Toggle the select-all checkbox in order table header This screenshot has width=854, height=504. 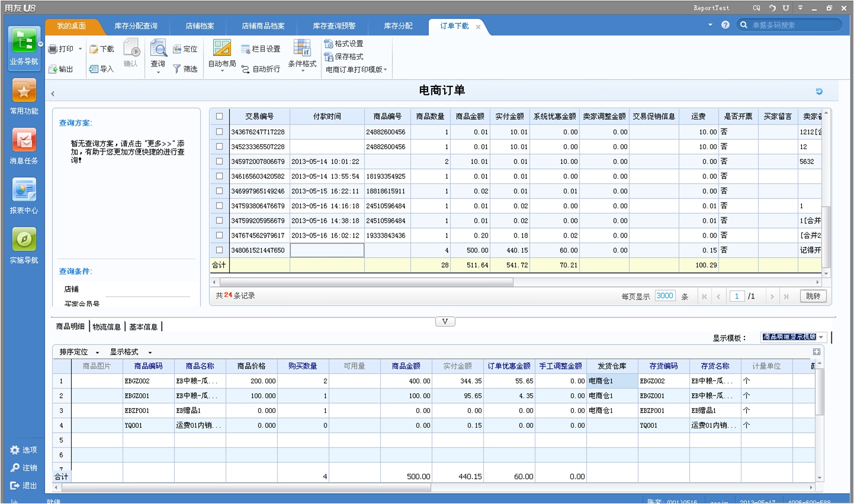(219, 117)
